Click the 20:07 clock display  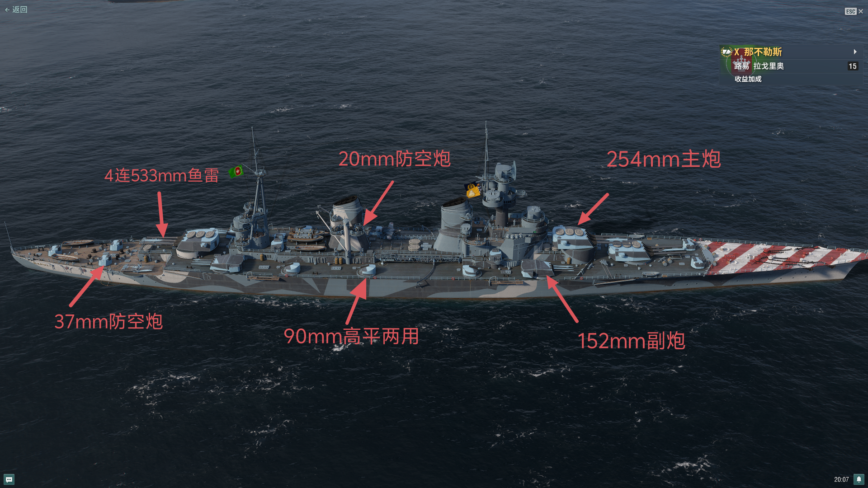tap(841, 480)
